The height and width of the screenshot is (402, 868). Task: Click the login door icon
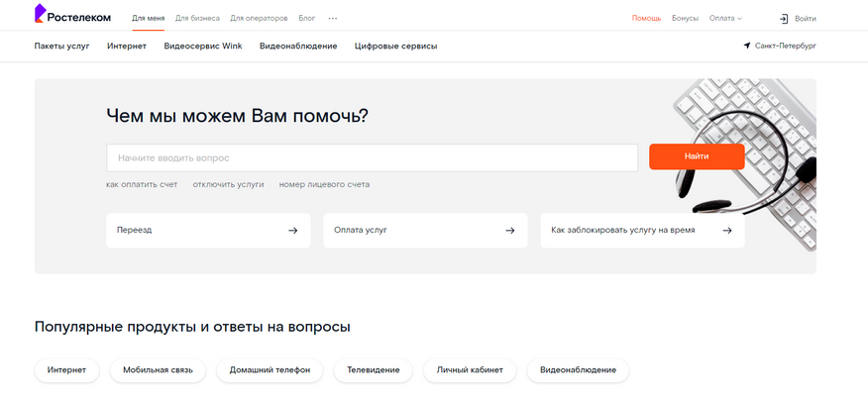pos(784,19)
